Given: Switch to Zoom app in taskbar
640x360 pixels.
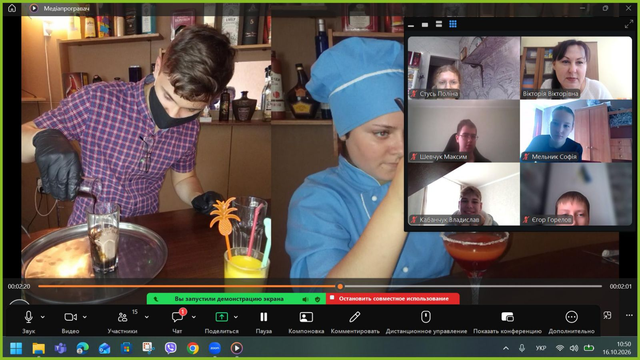Looking at the screenshot, I should (x=215, y=348).
